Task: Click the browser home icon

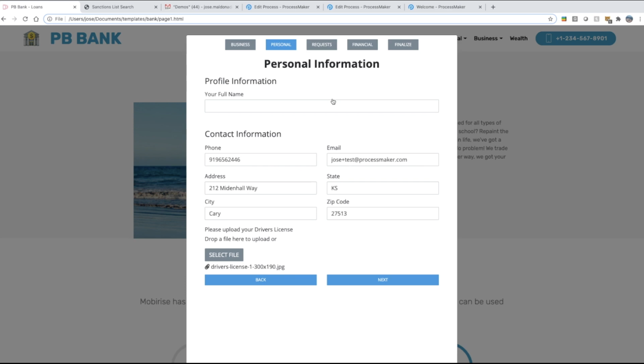Action: tap(36, 19)
